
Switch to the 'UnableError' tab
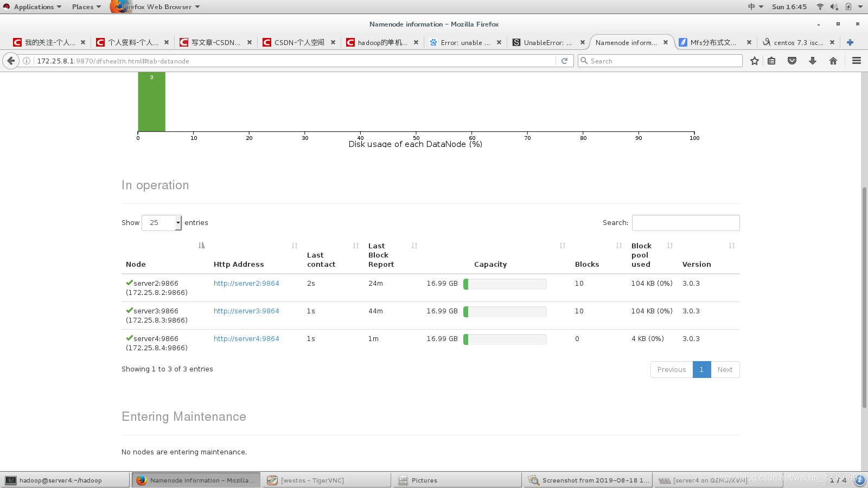point(548,42)
